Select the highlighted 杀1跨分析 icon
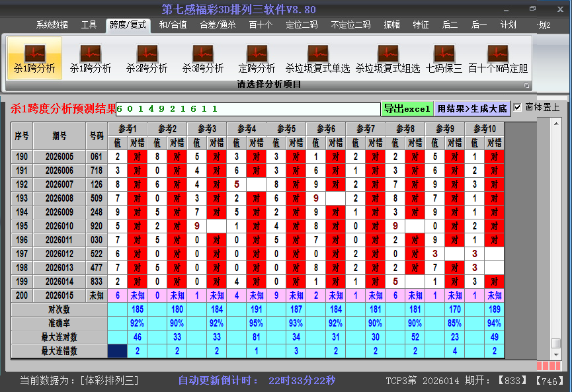 click(x=34, y=58)
